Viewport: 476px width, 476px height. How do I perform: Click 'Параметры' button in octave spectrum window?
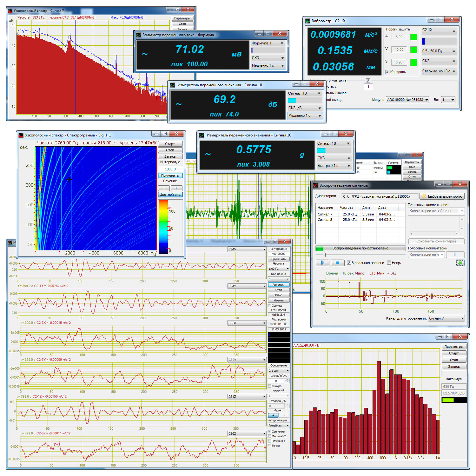[x=454, y=347]
